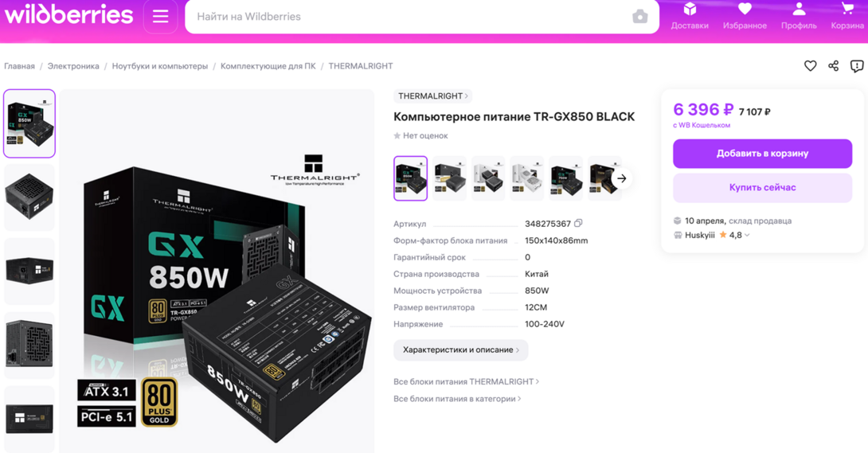Open the Корзина cart icon
This screenshot has width=868, height=453.
[x=847, y=16]
